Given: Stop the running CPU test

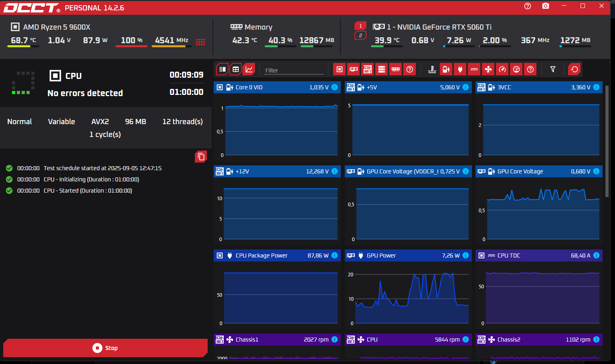Looking at the screenshot, I should point(105,348).
